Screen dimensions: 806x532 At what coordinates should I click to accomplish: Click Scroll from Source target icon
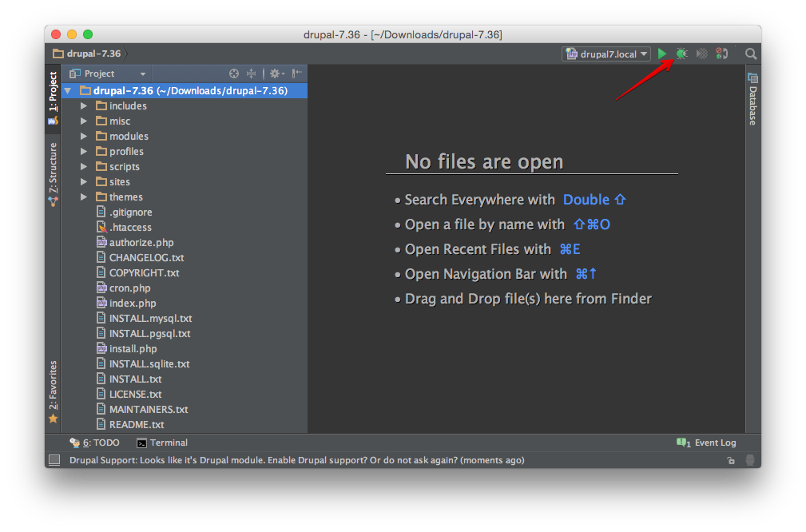coord(234,73)
